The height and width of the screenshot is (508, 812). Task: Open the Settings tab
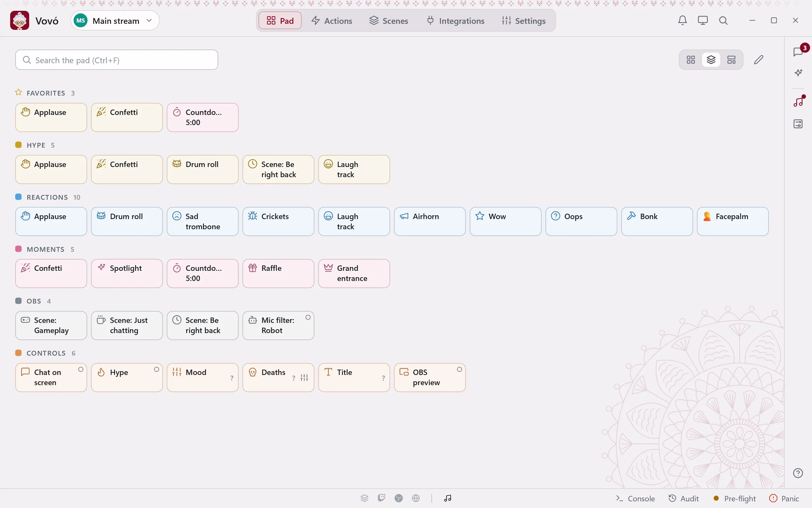point(524,21)
